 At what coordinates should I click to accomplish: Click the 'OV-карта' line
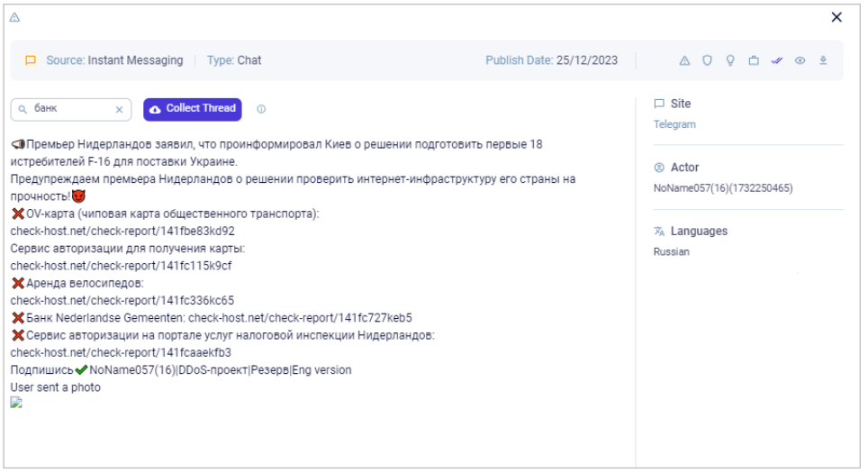tap(165, 214)
